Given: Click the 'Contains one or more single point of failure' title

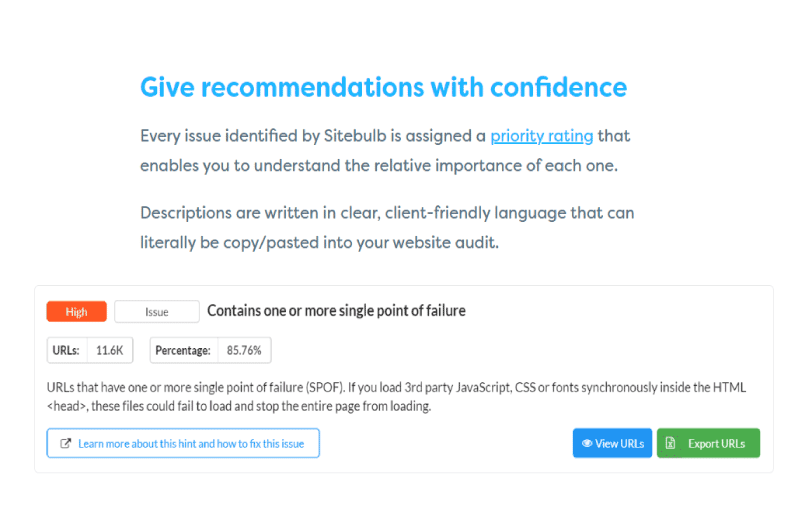Looking at the screenshot, I should [336, 311].
